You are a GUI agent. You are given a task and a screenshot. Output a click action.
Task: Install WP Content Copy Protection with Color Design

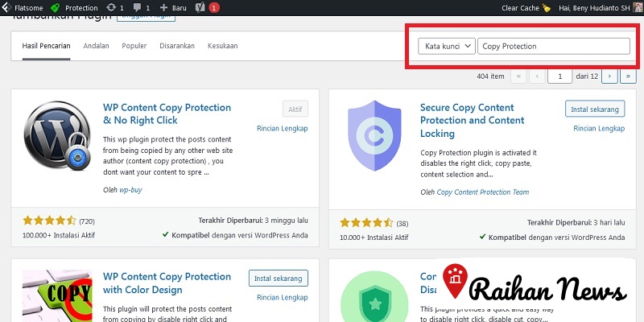tap(278, 278)
